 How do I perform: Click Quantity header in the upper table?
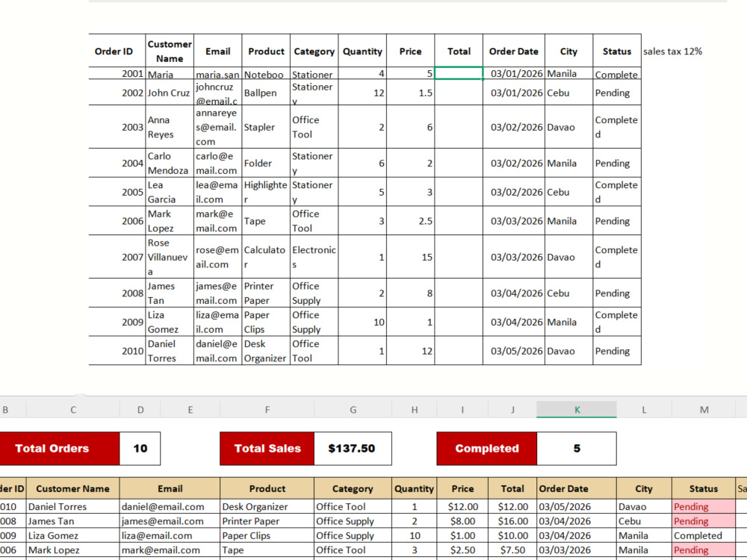point(362,51)
